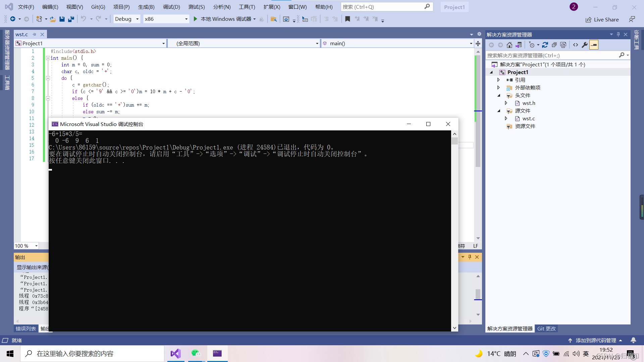Click the Solution Explorer search field
Image resolution: width=644 pixels, height=362 pixels.
[x=558, y=56]
